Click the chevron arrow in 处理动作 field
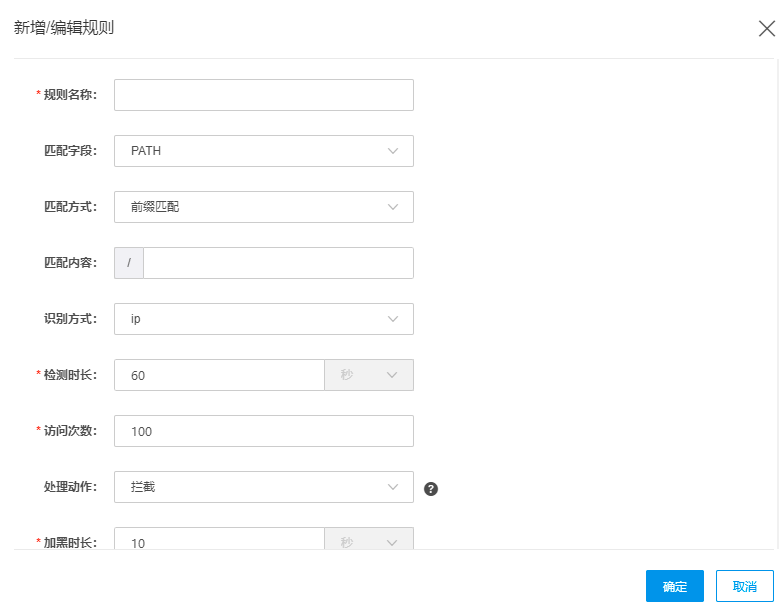Viewport: 779px width, 615px height. click(393, 487)
